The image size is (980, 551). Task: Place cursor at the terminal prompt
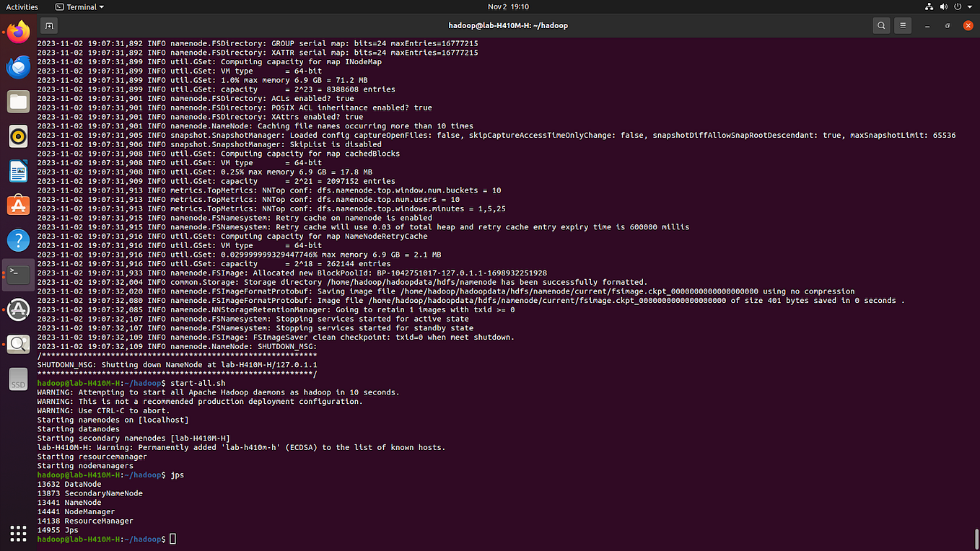tap(171, 539)
